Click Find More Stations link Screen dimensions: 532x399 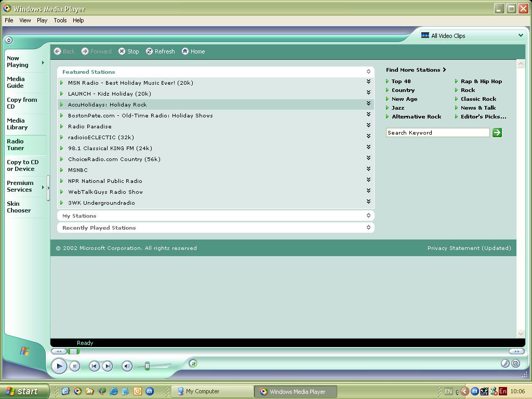pyautogui.click(x=416, y=70)
